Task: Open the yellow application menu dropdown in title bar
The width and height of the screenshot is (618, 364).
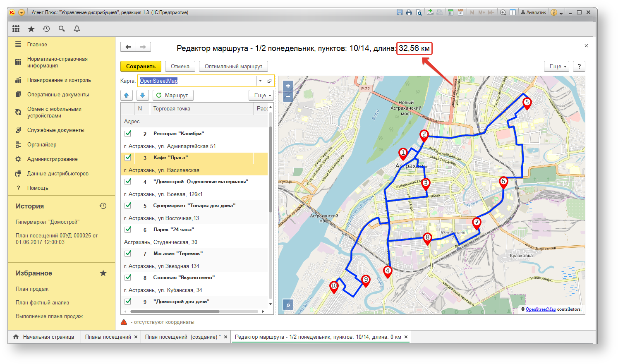Action: click(x=22, y=12)
